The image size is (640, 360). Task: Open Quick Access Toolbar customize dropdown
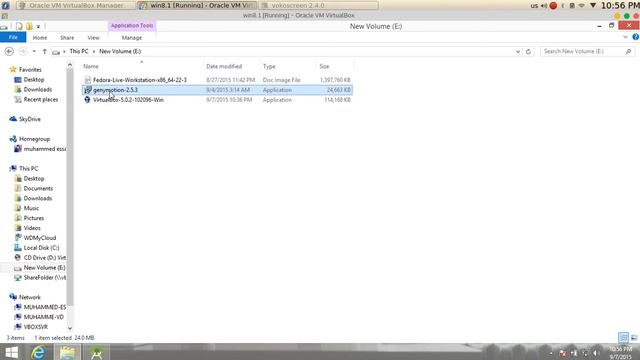(x=38, y=27)
